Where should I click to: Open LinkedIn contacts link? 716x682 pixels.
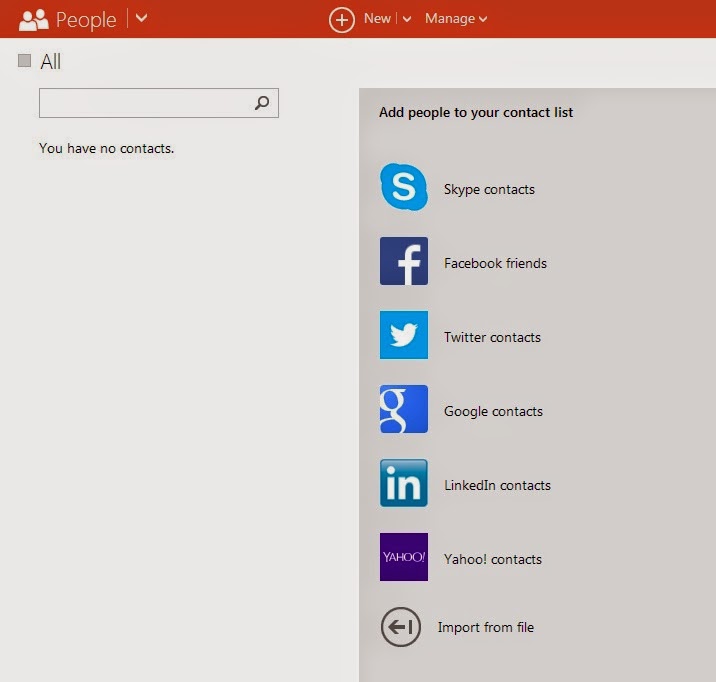497,485
